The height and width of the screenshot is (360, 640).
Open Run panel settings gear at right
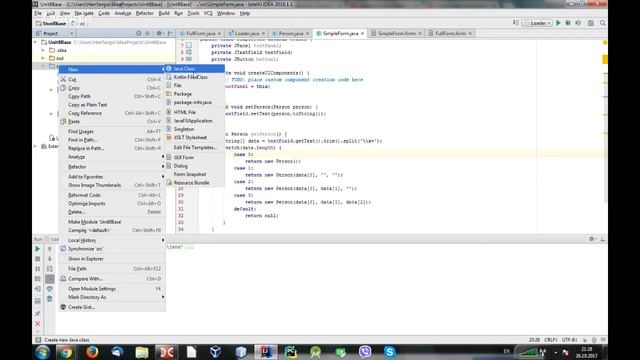coord(592,239)
